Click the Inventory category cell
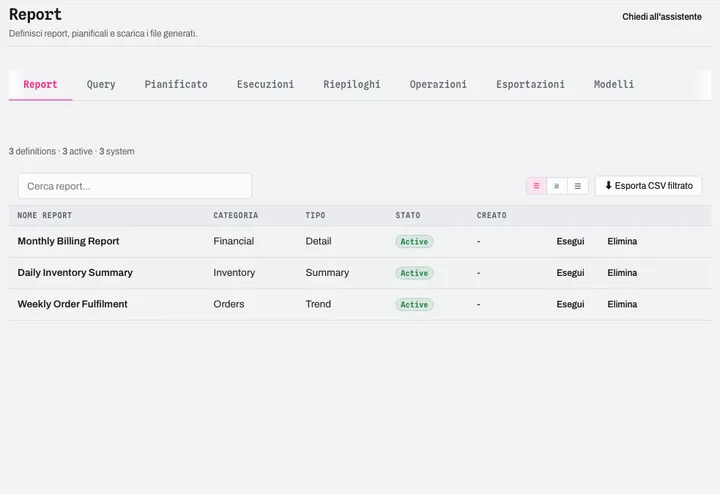The image size is (720, 494). click(x=234, y=273)
